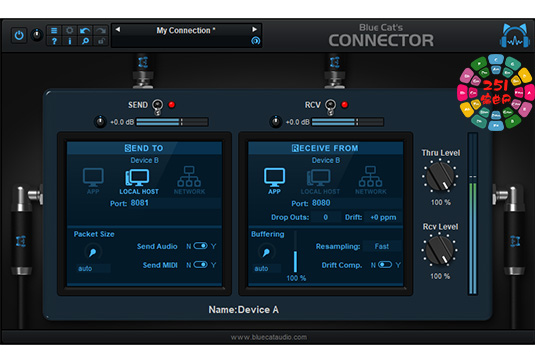The width and height of the screenshot is (535, 363).
Task: Select APP mode in Receive From panel
Action: pyautogui.click(x=274, y=181)
